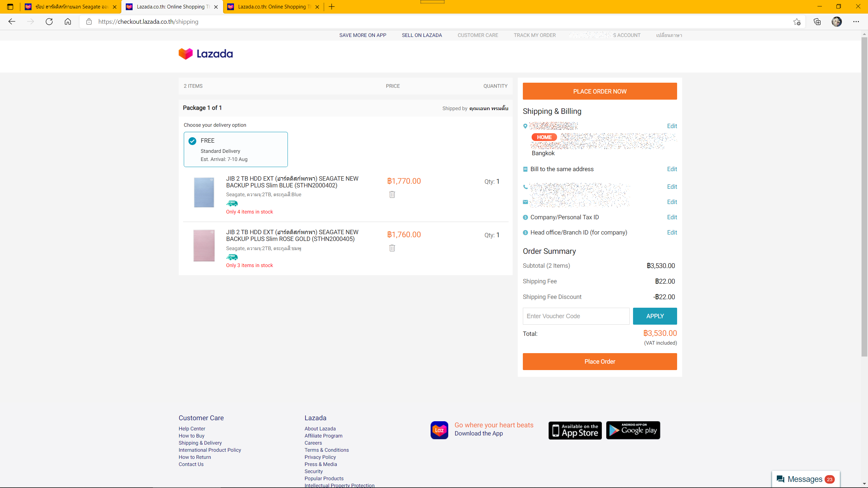868x488 pixels.
Task: Click the vertical page scrollbar
Action: [x=864, y=197]
